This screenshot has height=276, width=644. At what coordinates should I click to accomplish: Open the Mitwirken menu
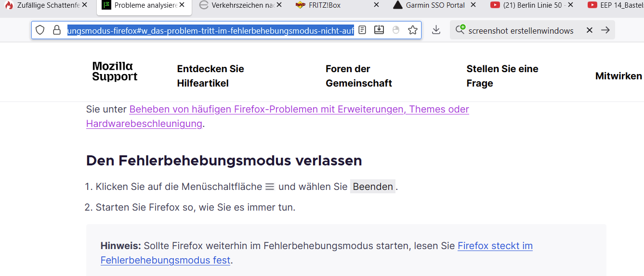coord(618,76)
